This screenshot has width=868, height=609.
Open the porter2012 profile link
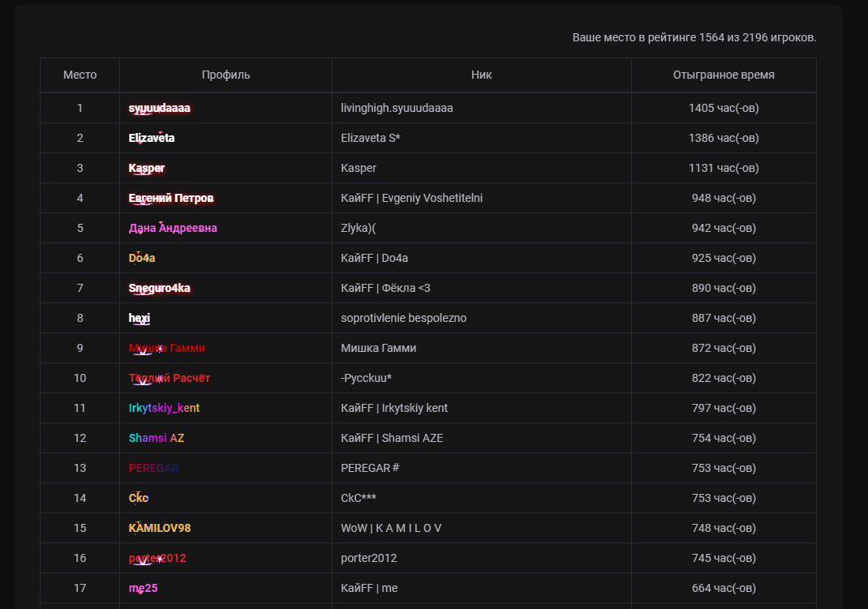tap(157, 558)
